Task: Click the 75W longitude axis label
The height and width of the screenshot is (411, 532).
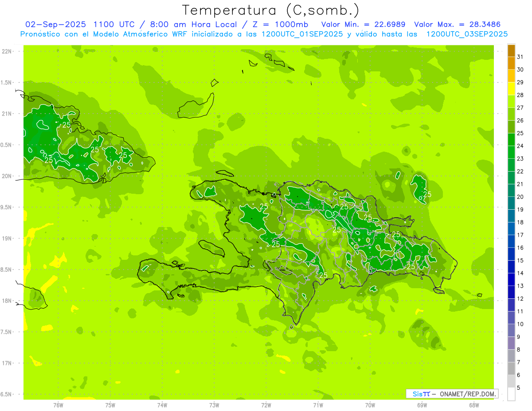Action: tap(110, 405)
